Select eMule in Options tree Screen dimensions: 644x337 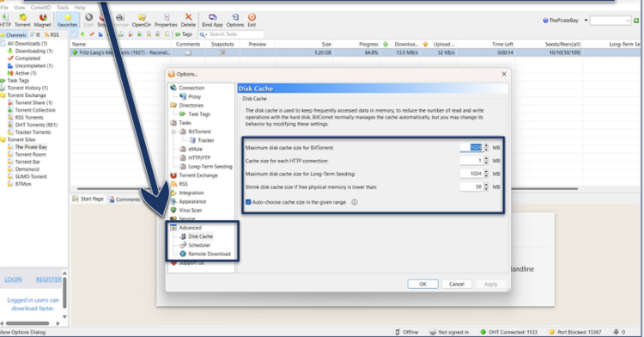(195, 150)
